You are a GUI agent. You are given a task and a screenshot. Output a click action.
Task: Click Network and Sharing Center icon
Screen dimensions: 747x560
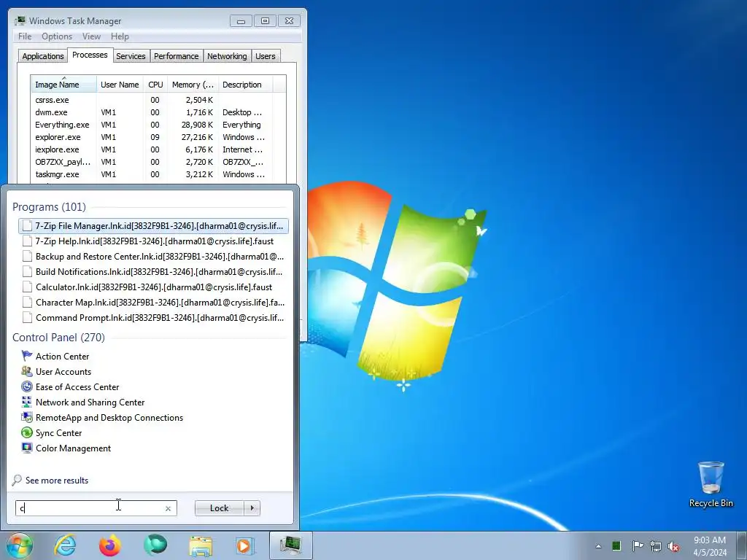pos(27,402)
